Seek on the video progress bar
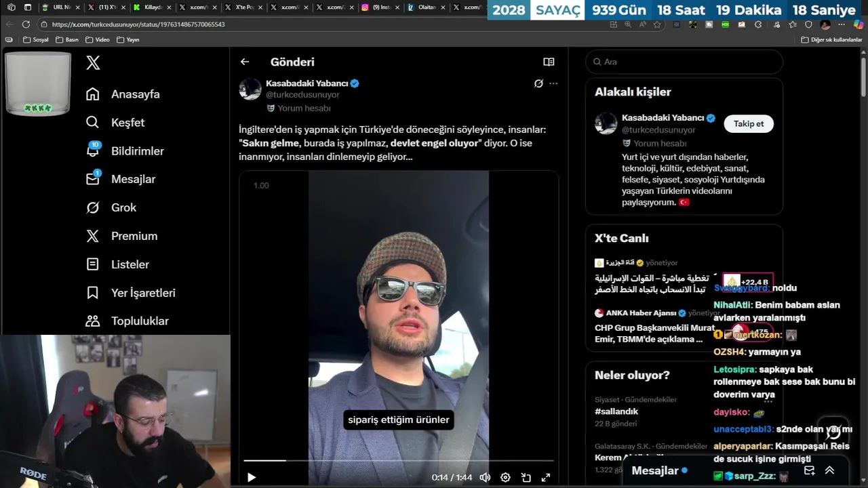868x488 pixels. pyautogui.click(x=399, y=461)
